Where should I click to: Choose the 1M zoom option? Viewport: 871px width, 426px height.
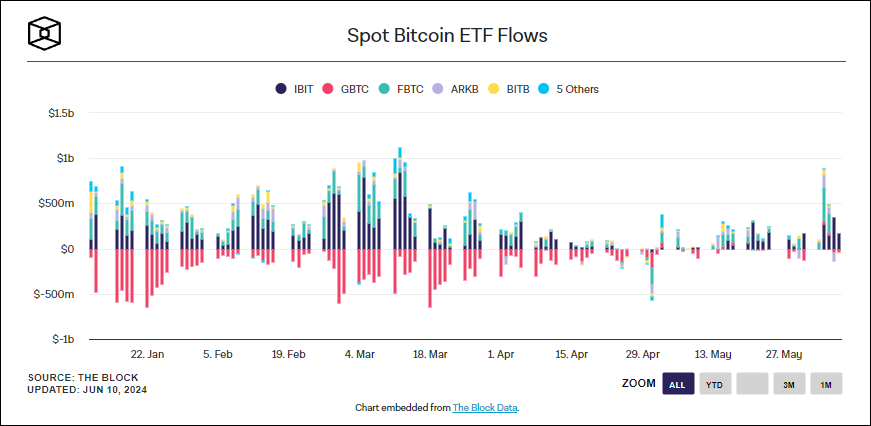(826, 384)
